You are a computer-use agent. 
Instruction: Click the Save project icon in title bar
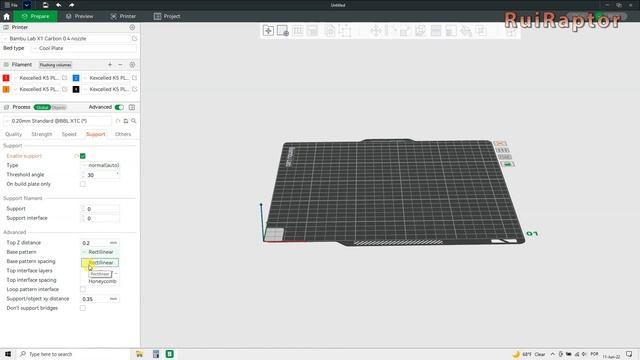point(45,5)
